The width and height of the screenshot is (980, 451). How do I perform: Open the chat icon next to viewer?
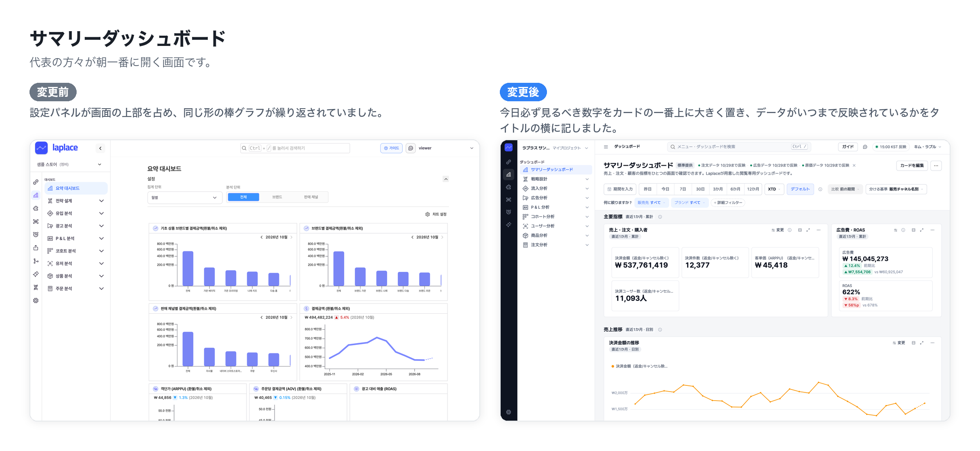tap(411, 148)
